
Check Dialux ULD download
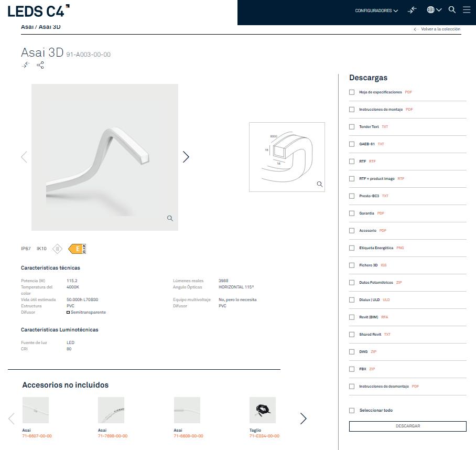coord(352,299)
